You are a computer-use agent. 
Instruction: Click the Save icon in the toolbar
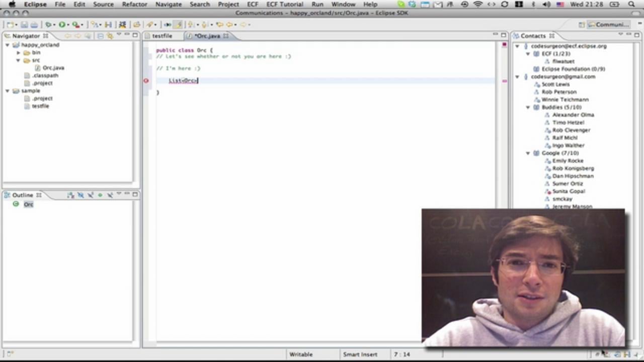pos(25,24)
